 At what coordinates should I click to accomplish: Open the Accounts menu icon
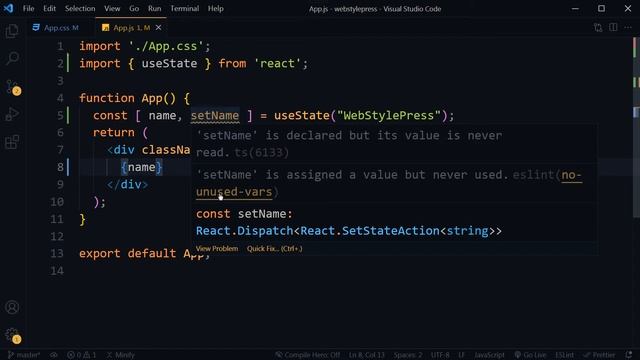click(x=12, y=307)
